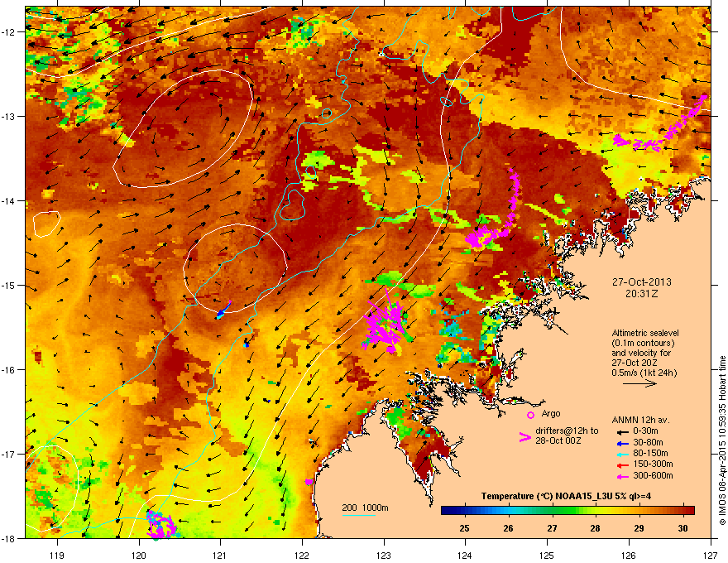Click the temperature color bar

568,511
